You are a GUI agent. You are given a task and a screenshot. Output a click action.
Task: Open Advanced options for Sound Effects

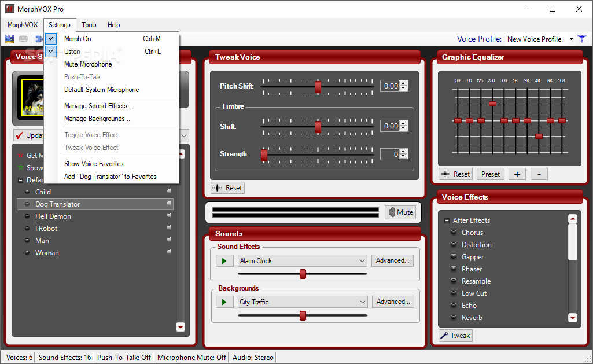(x=393, y=260)
